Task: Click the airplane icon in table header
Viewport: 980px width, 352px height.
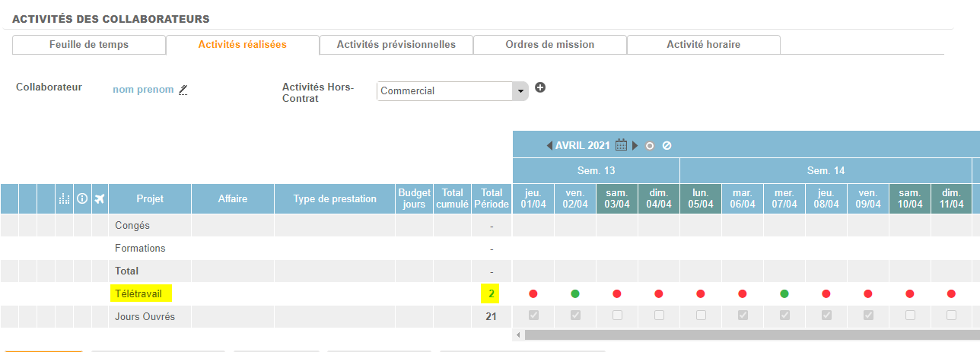Action: coord(100,199)
